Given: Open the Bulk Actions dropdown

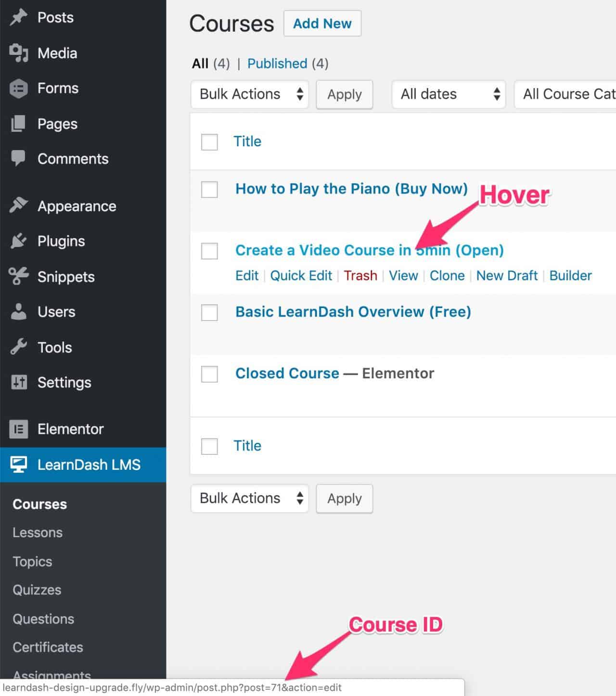Looking at the screenshot, I should point(249,94).
